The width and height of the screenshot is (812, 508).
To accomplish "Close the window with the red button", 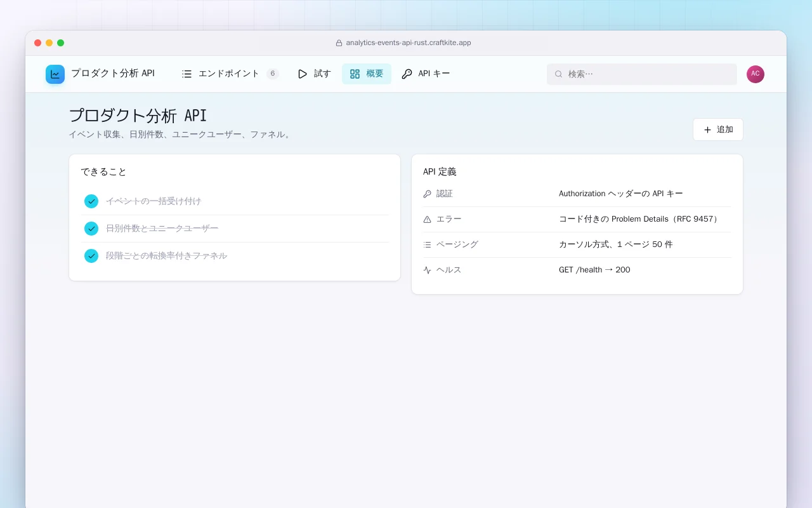I will (38, 43).
